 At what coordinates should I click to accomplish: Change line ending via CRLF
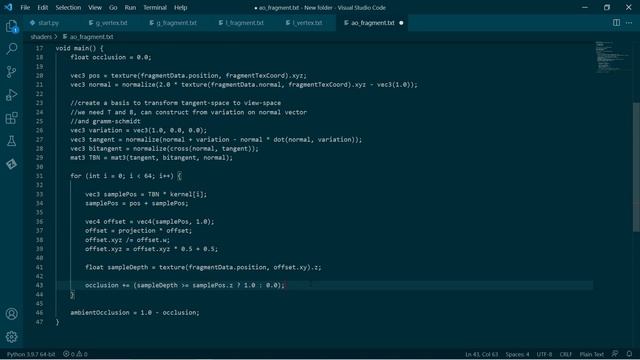point(565,354)
